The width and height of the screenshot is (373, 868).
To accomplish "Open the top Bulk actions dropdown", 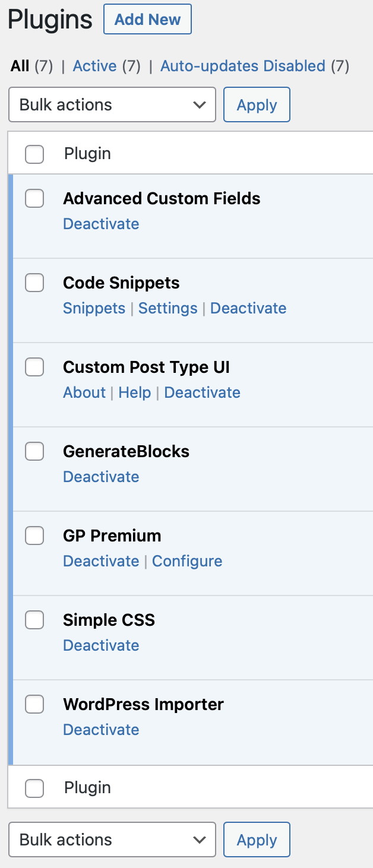I will point(112,105).
